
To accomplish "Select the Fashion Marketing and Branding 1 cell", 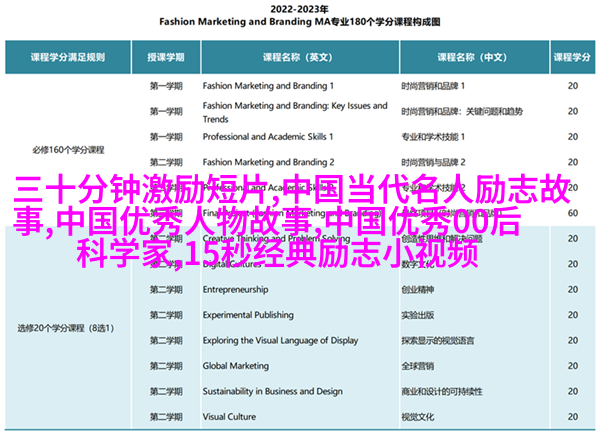I will [x=266, y=86].
